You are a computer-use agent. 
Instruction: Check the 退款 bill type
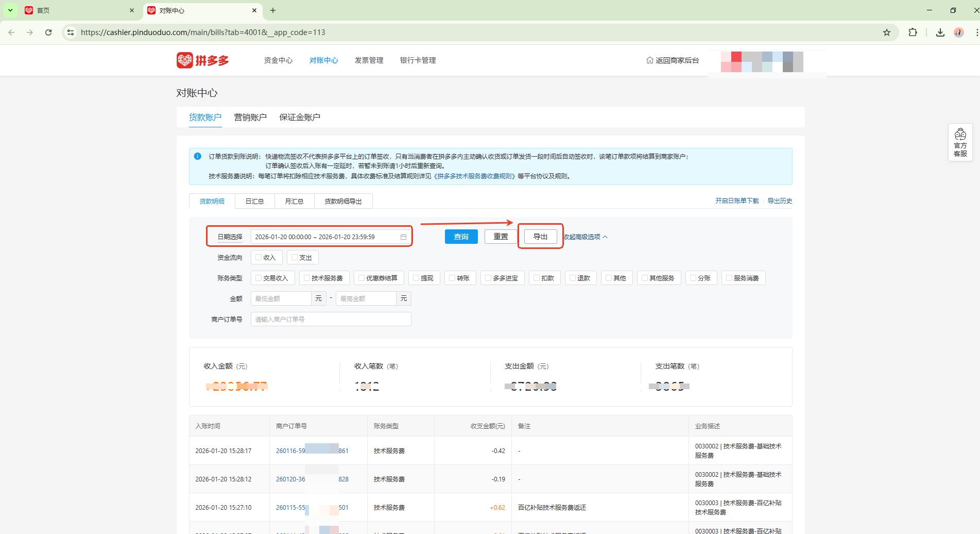click(573, 278)
